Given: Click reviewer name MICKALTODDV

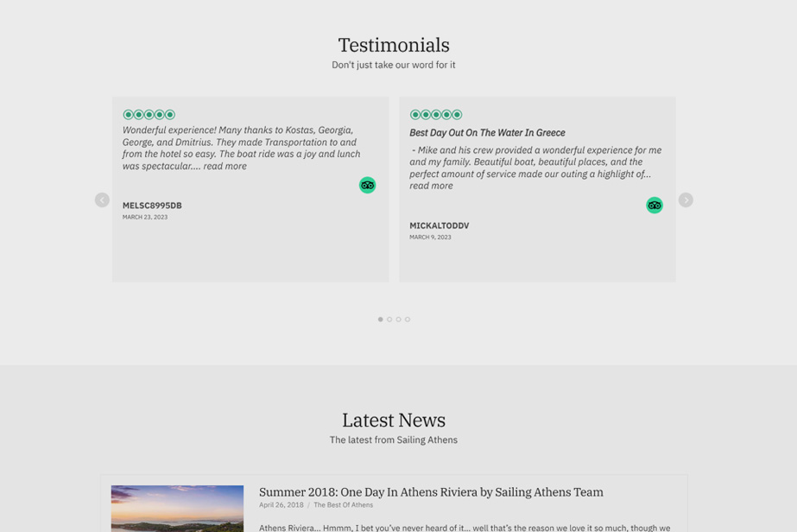Looking at the screenshot, I should click(x=440, y=225).
